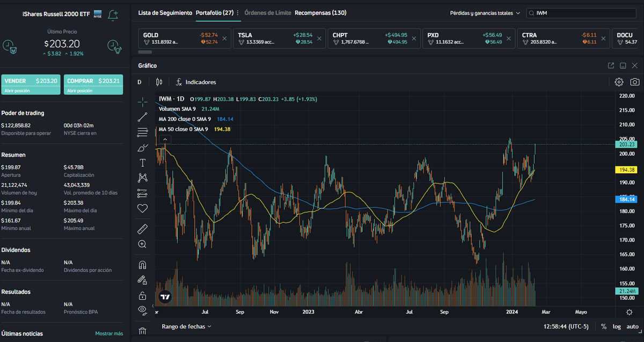Screen dimensions: 644x342
Task: Click the IWM · 1D symbol legend
Action: coord(171,99)
